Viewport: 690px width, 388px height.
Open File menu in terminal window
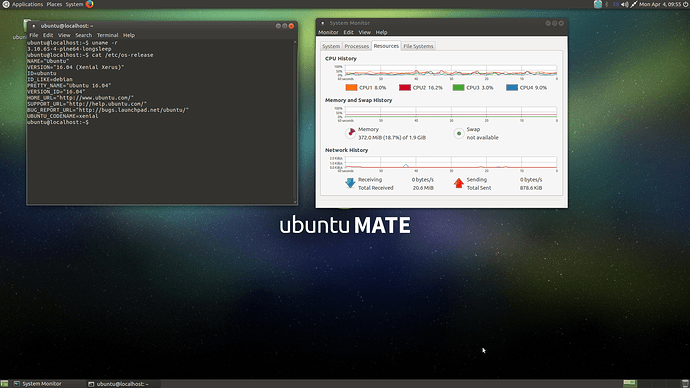[33, 35]
